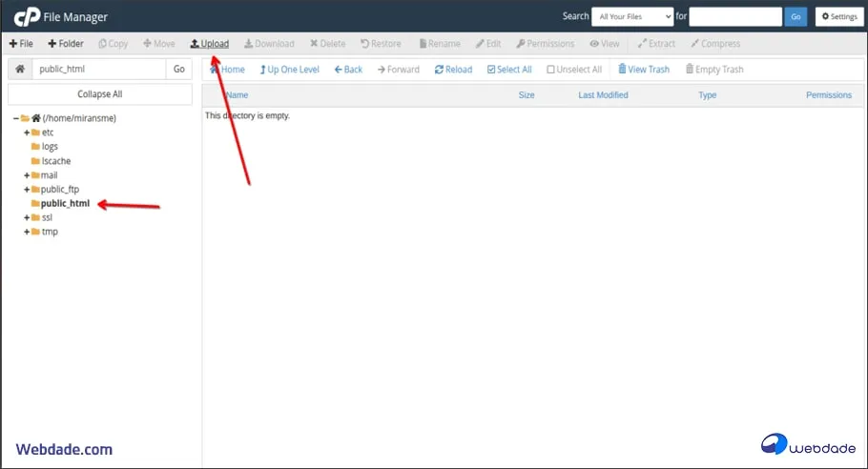868x469 pixels.
Task: Sort by Last Modified column
Action: click(x=603, y=95)
